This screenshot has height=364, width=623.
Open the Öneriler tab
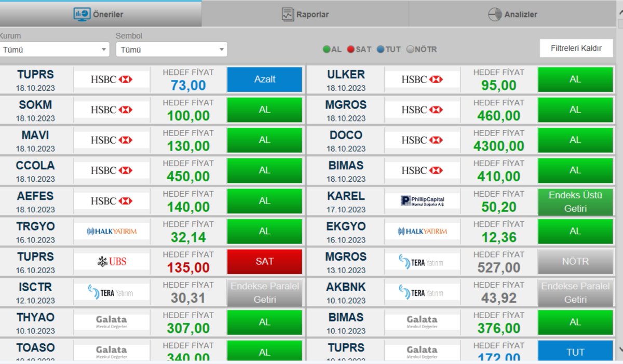(101, 14)
